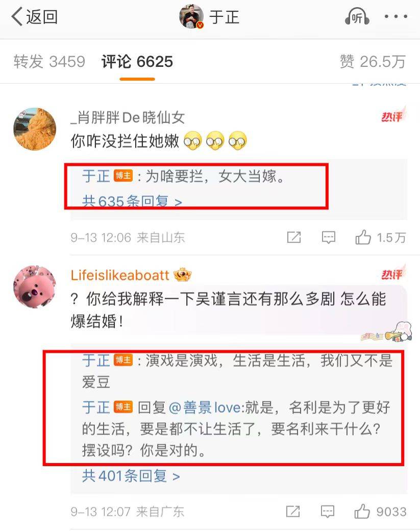Open the 赞 26.5万 likes tab

373,62
